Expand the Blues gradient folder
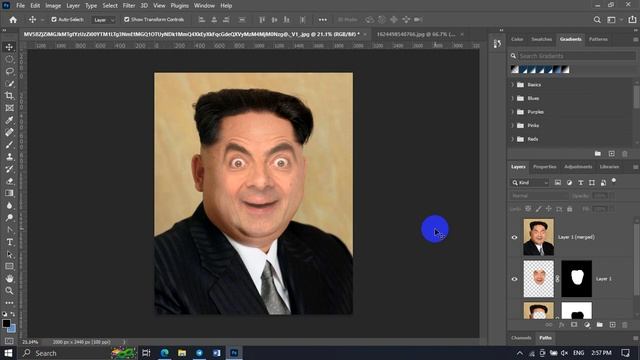 (513, 98)
